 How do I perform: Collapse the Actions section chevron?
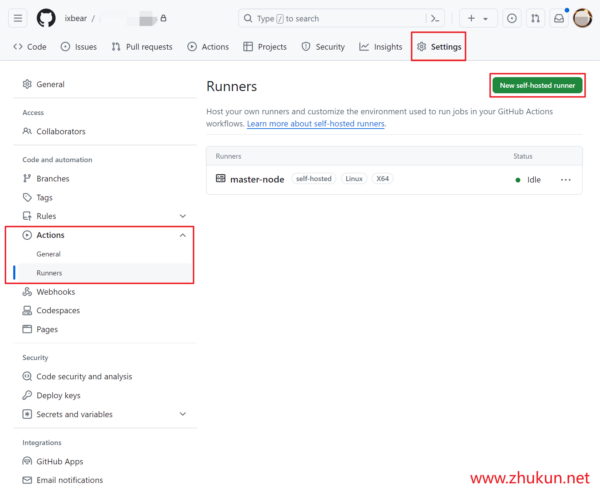pyautogui.click(x=183, y=235)
